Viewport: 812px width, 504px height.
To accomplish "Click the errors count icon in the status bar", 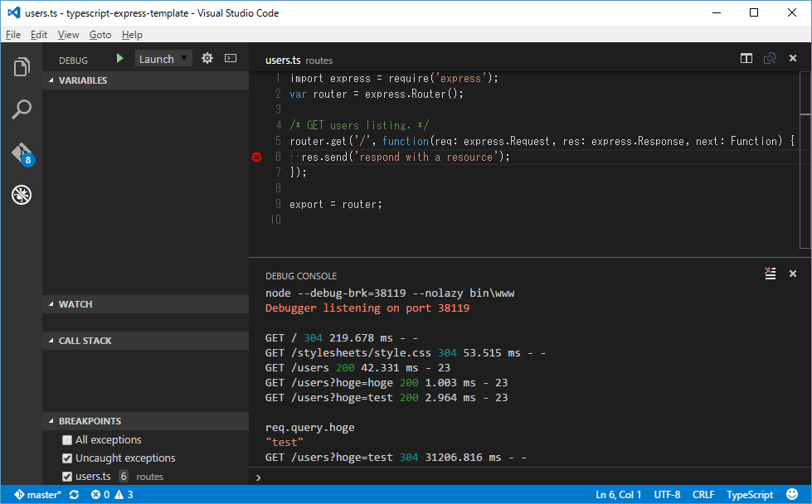I will click(100, 495).
